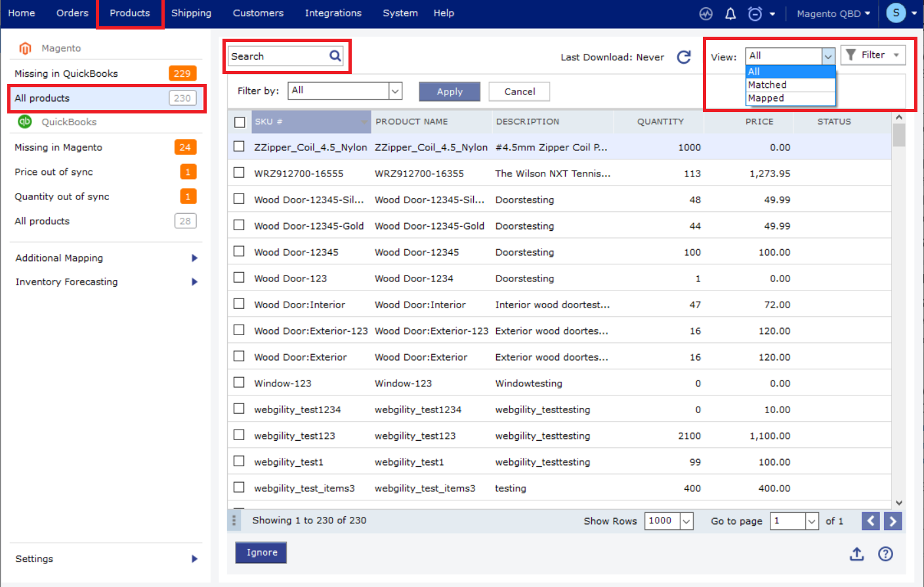
Task: Check the Wood Door:Interior row checkbox
Action: 239,304
